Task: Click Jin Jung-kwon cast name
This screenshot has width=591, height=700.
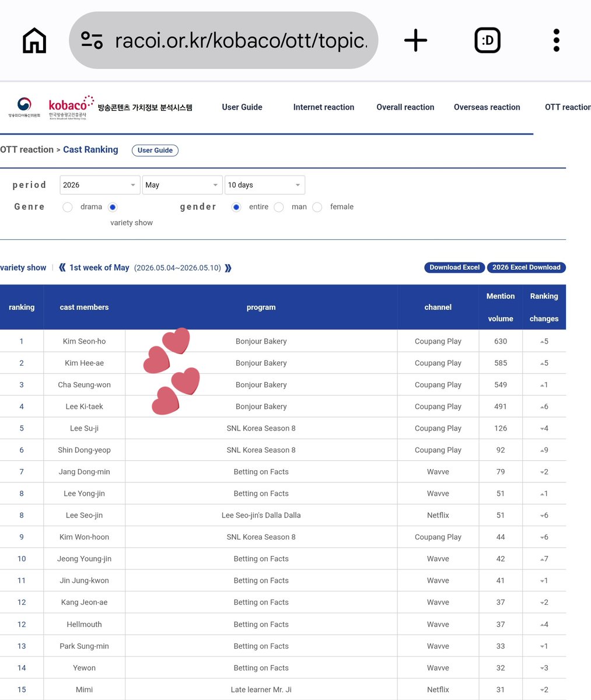Action: tap(84, 580)
